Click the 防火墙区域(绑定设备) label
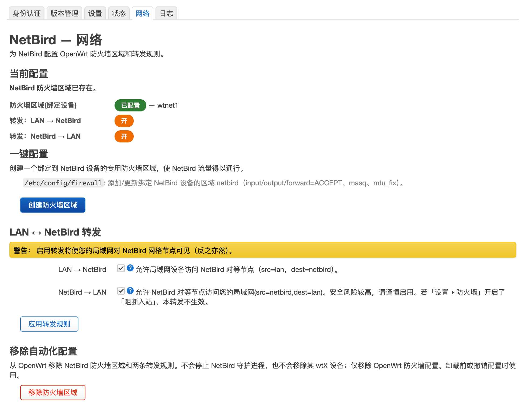The image size is (532, 402). [43, 105]
